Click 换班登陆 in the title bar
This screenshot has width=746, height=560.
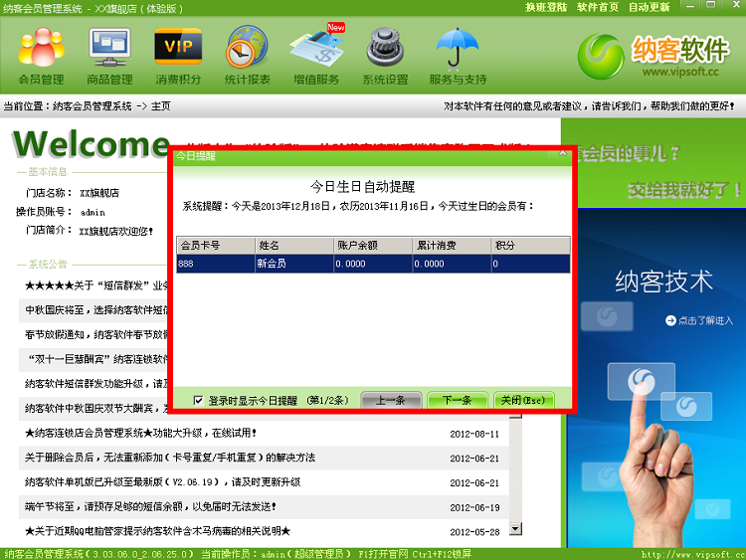546,7
